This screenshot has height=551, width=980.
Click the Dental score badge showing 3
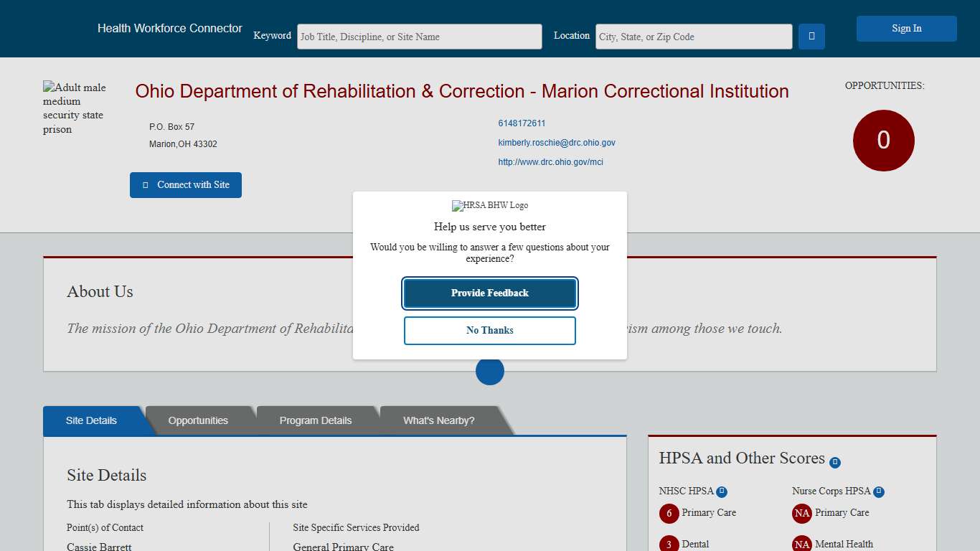tap(669, 544)
